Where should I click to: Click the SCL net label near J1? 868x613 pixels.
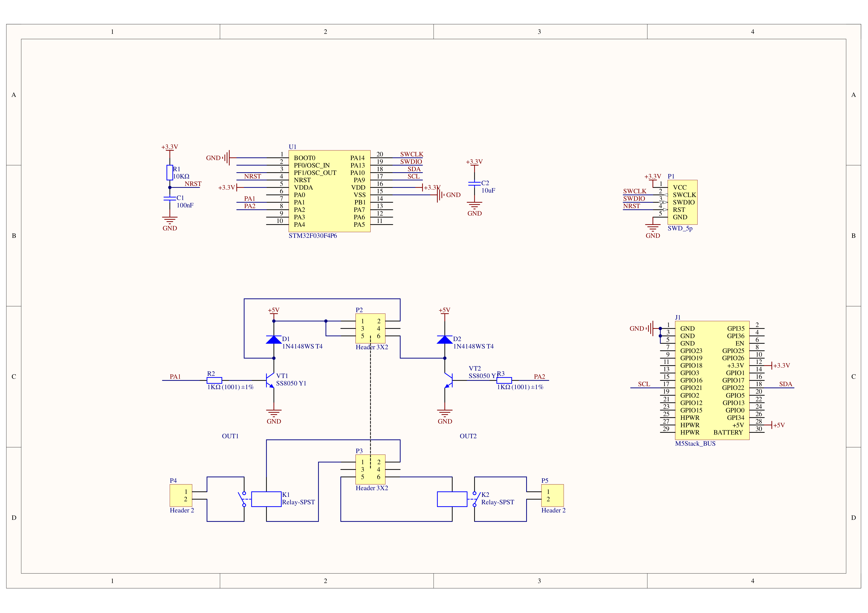pos(644,384)
